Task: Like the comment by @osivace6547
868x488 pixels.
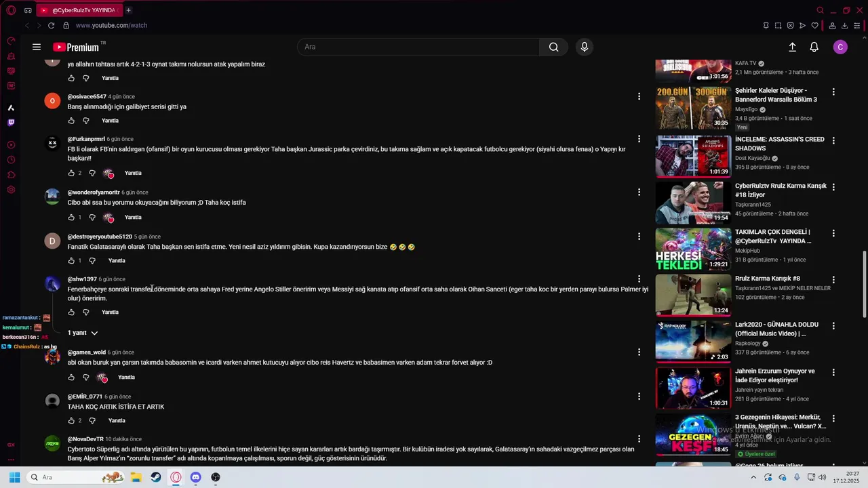Action: (x=71, y=121)
